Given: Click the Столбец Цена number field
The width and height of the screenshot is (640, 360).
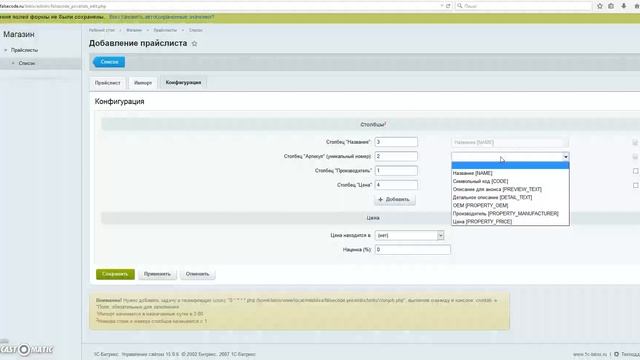Looking at the screenshot, I should pyautogui.click(x=396, y=185).
